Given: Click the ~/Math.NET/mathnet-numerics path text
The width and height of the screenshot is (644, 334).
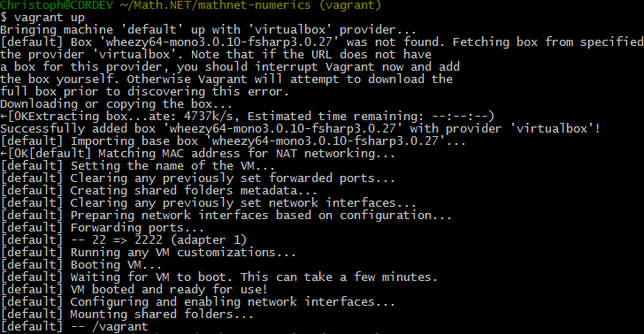Looking at the screenshot, I should point(215,5).
